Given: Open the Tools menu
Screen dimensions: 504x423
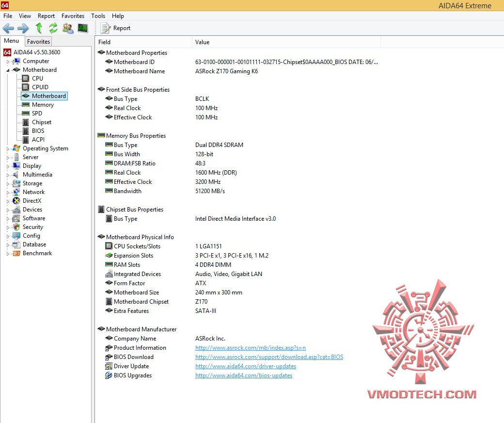Looking at the screenshot, I should tap(98, 16).
